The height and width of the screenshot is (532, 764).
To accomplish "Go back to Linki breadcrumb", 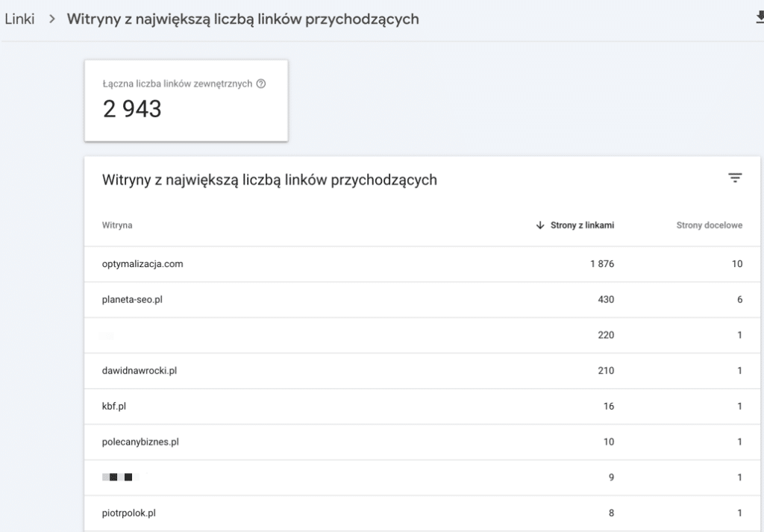I will (x=19, y=19).
